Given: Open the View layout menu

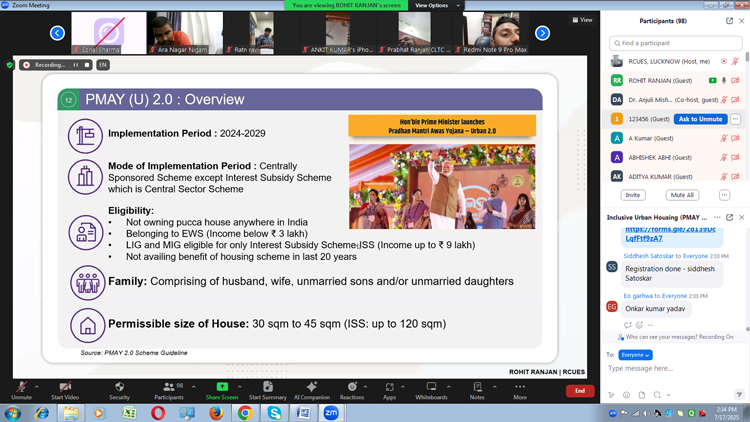Looking at the screenshot, I should tap(583, 20).
